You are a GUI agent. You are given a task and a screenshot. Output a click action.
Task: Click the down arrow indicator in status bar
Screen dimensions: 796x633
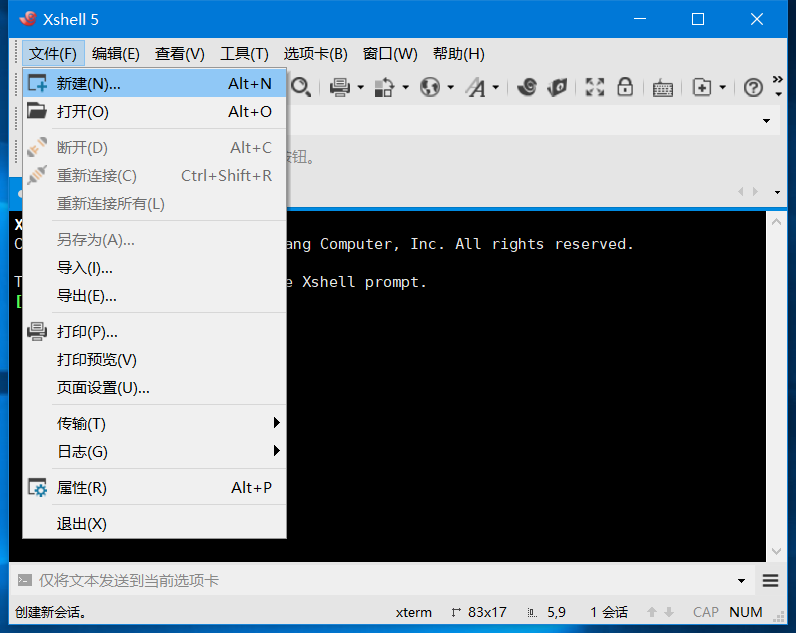tap(669, 612)
